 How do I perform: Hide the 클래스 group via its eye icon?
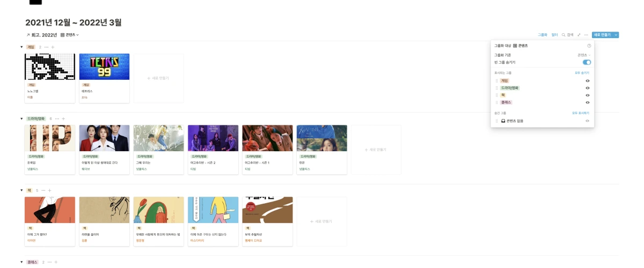coord(588,102)
